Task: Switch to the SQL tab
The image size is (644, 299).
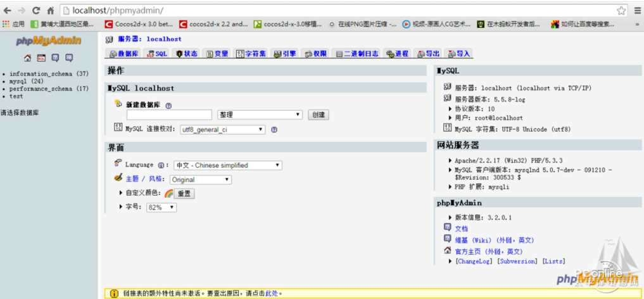Action: [158, 53]
